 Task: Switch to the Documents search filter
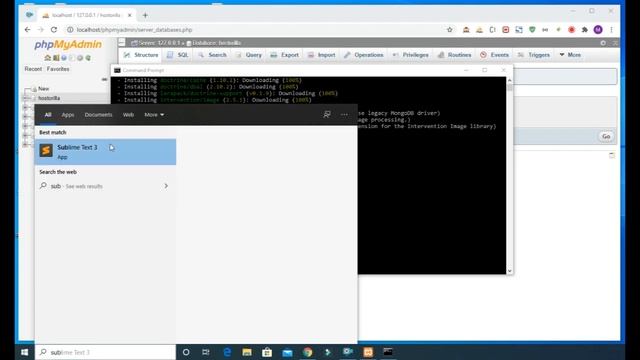tap(98, 115)
